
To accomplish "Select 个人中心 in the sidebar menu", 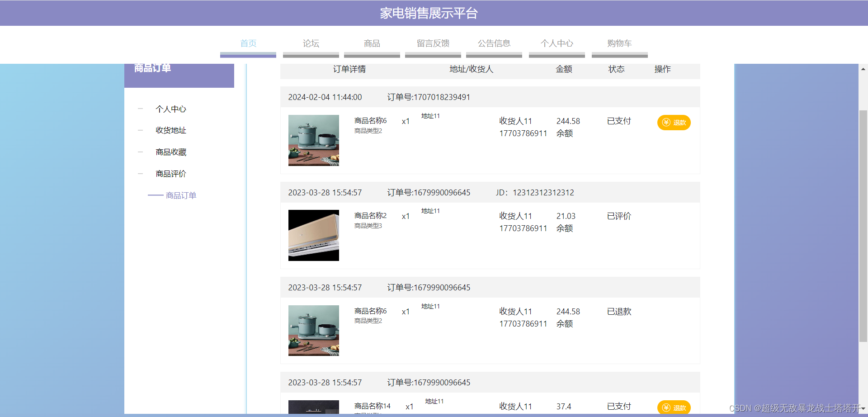I will pos(171,109).
